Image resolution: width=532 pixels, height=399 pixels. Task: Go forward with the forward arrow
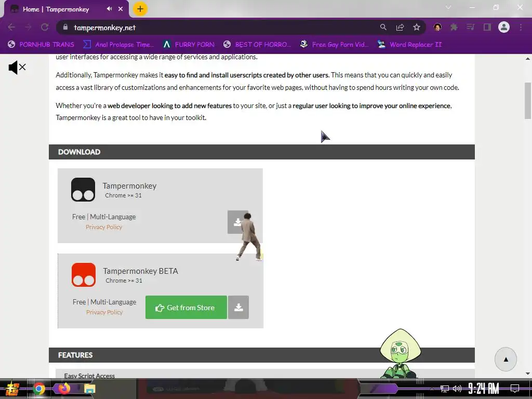[x=28, y=27]
